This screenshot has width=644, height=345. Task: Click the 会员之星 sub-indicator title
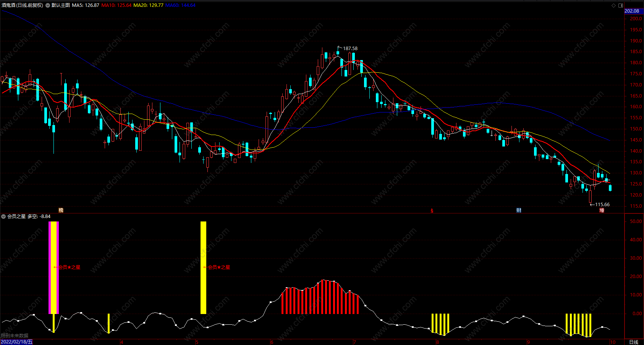pyautogui.click(x=16, y=216)
